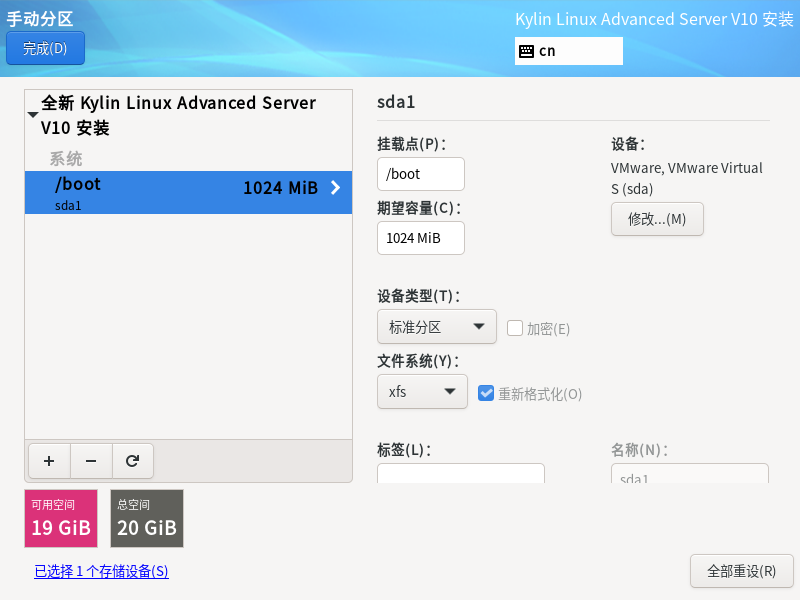Screen dimensions: 800x600
Task: Click the cn keyboard layout selector
Action: 569,51
